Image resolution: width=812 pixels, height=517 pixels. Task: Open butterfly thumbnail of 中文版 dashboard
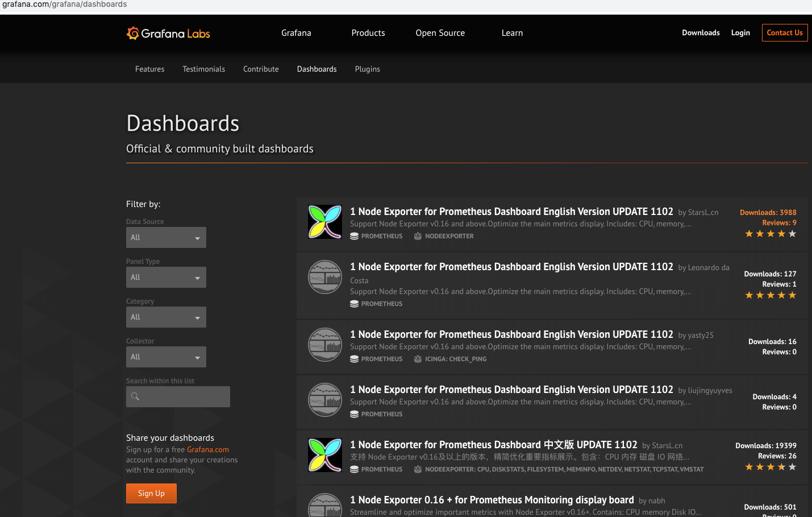[x=325, y=455]
